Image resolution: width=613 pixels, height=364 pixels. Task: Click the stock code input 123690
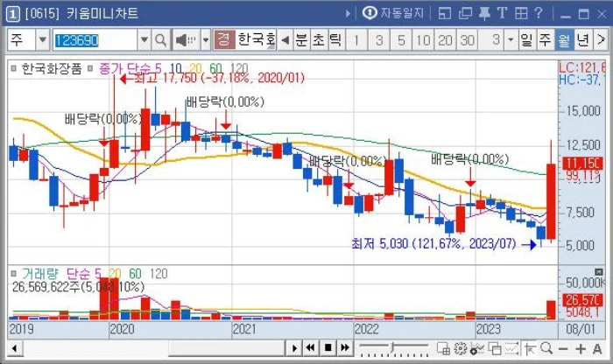(95, 40)
